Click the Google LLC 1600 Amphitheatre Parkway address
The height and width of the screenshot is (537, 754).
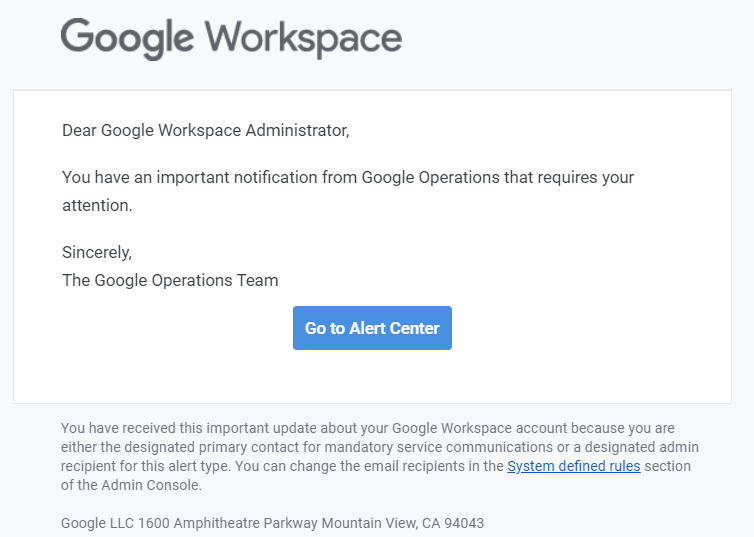tap(272, 523)
